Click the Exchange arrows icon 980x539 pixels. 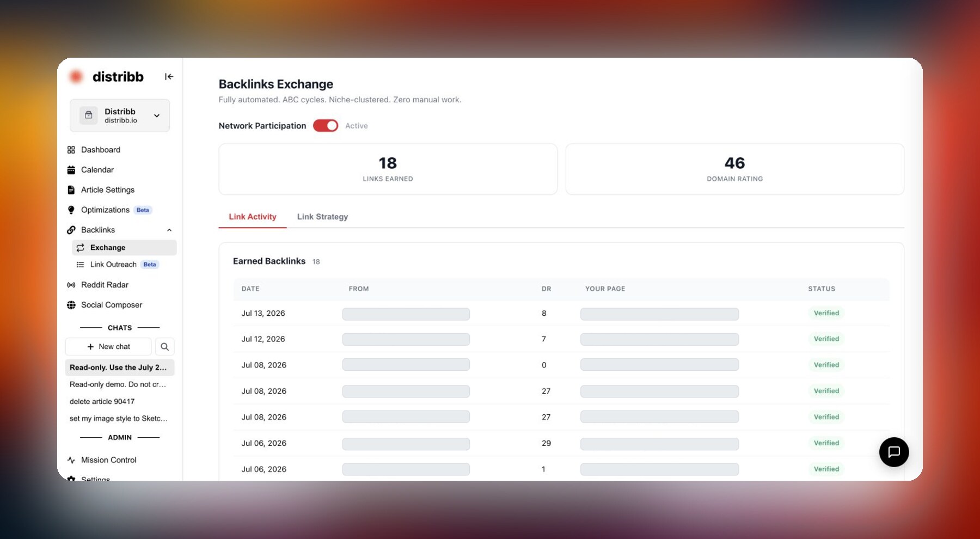tap(81, 248)
